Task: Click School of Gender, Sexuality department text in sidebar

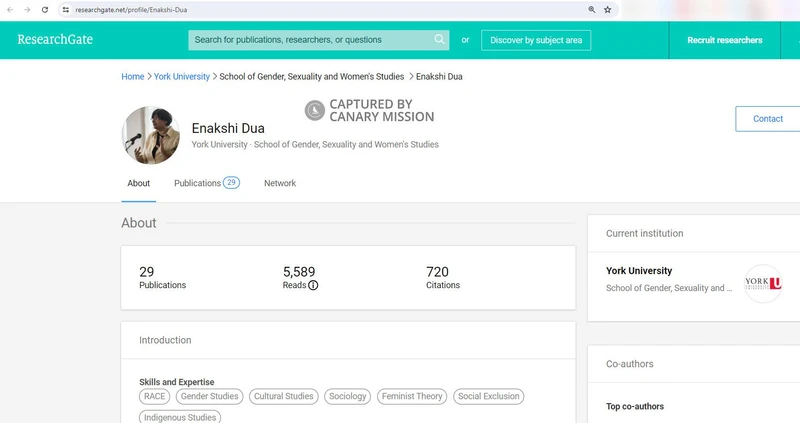Action: click(669, 288)
